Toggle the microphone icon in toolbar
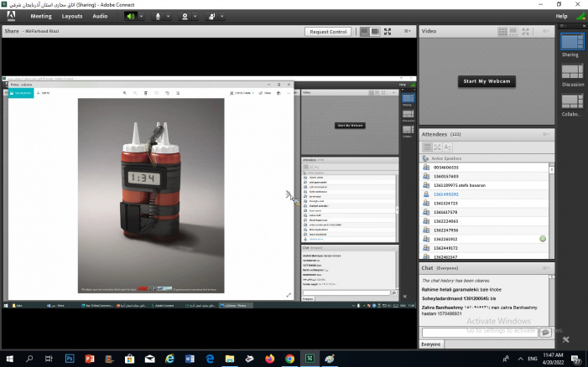 tap(157, 16)
